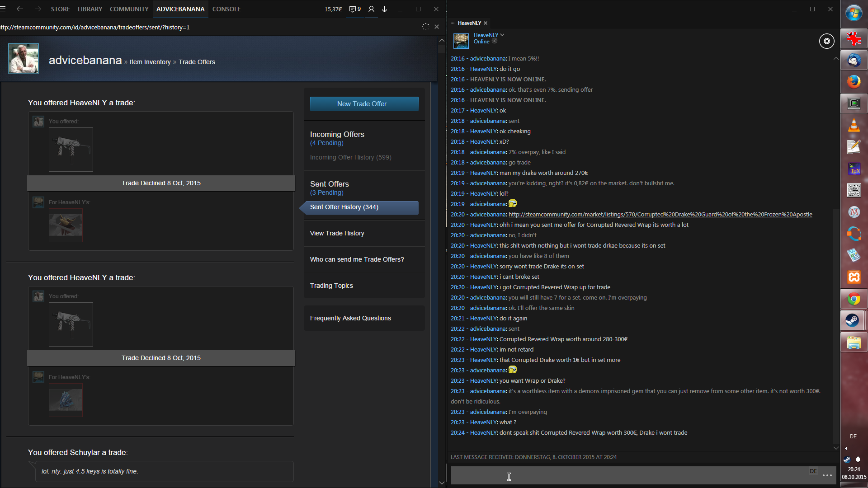Close the HeaveNLY chat tab

pos(486,23)
